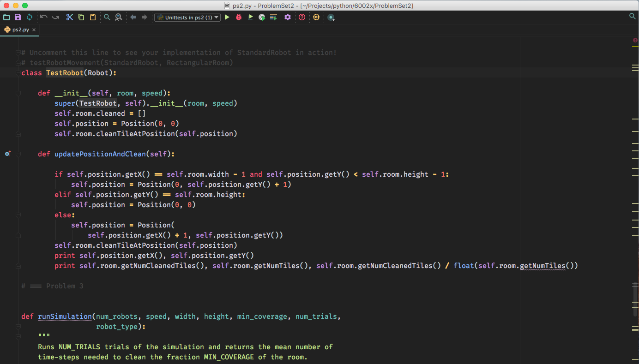Redo the last edit
639x364 pixels.
click(x=55, y=17)
